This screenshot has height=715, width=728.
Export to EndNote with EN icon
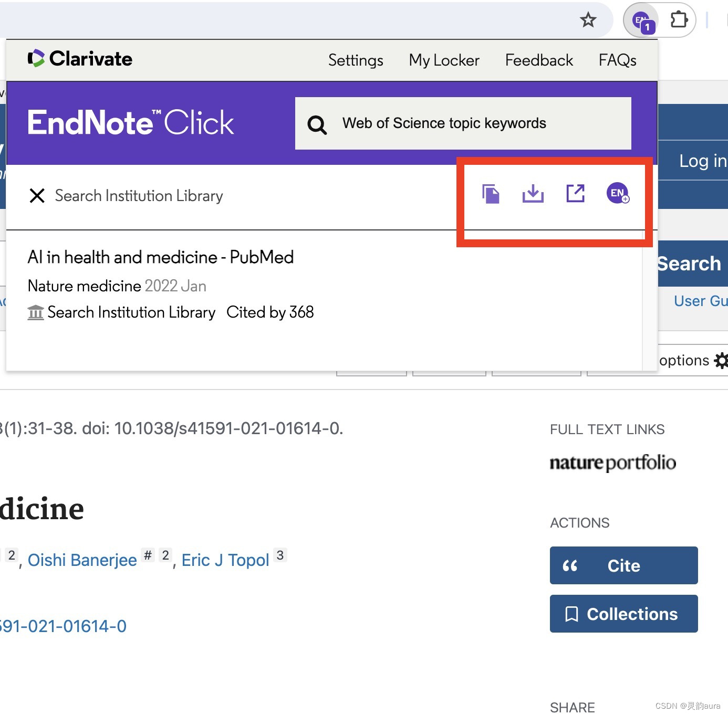(x=618, y=193)
